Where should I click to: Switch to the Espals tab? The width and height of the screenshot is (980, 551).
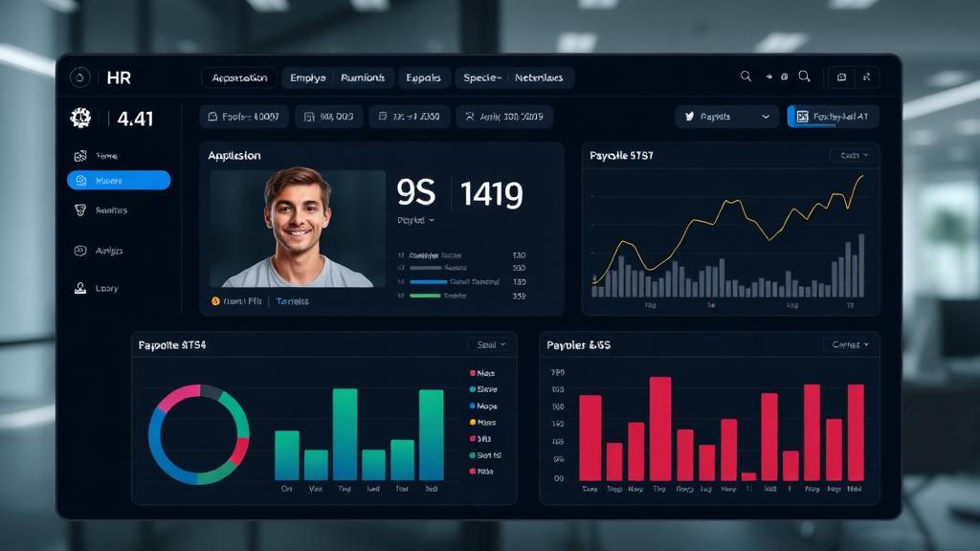pyautogui.click(x=423, y=77)
